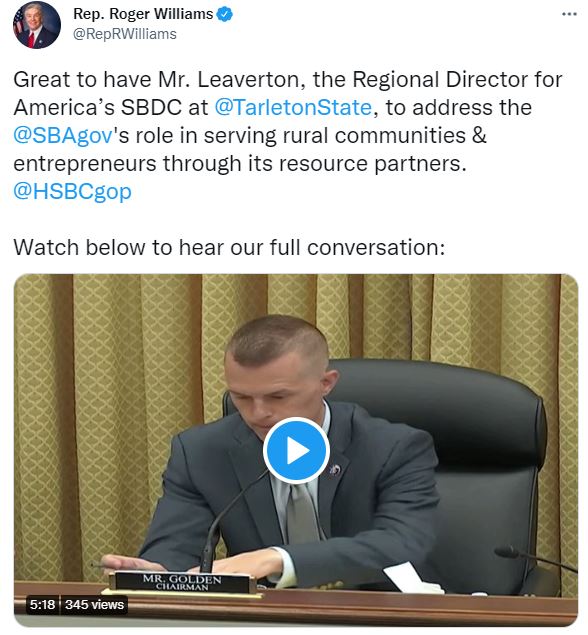The image size is (588, 635).
Task: Click the Mr. Golden Chairman nameplate in video
Action: [182, 582]
